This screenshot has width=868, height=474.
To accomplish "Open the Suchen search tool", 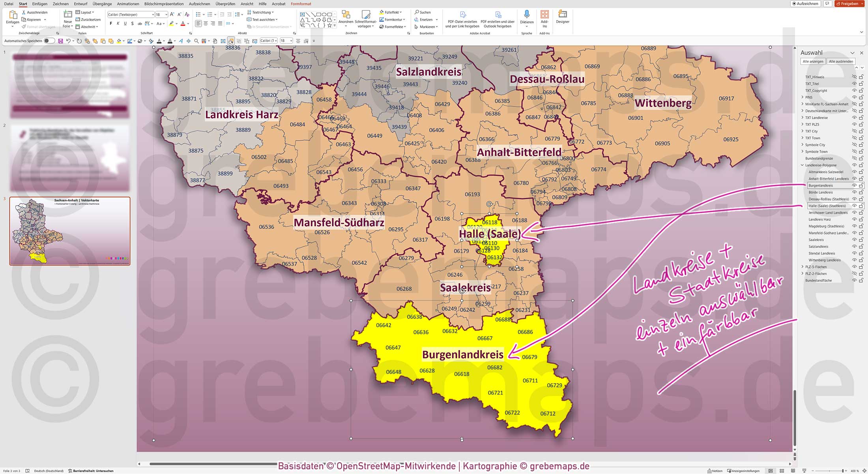I will 423,12.
